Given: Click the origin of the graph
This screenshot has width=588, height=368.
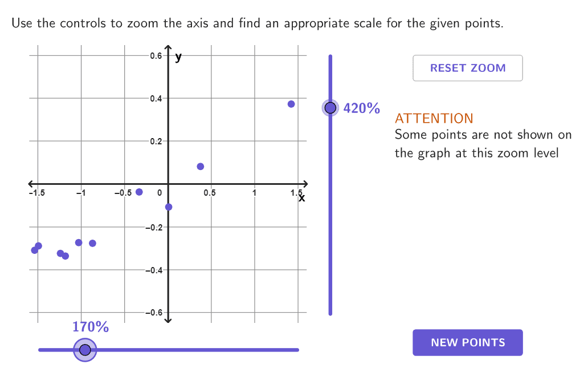Looking at the screenshot, I should pyautogui.click(x=167, y=184).
